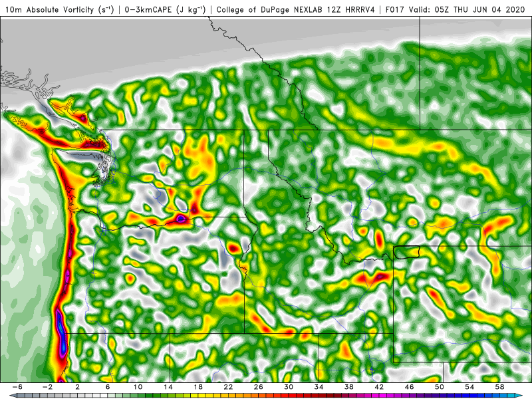Click the '0-3kmCAPE (J kg⁻¹)' title text
The width and height of the screenshot is (532, 399).
pos(165,9)
